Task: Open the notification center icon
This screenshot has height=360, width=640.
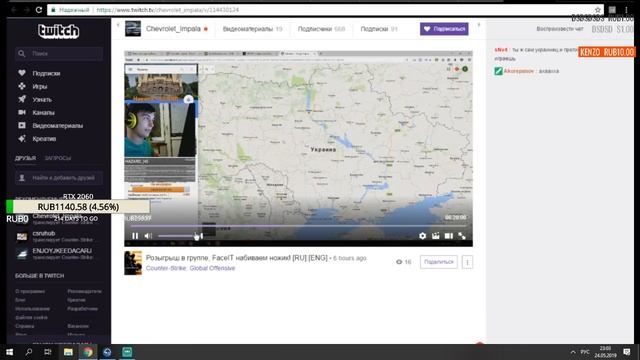Action: tap(627, 352)
